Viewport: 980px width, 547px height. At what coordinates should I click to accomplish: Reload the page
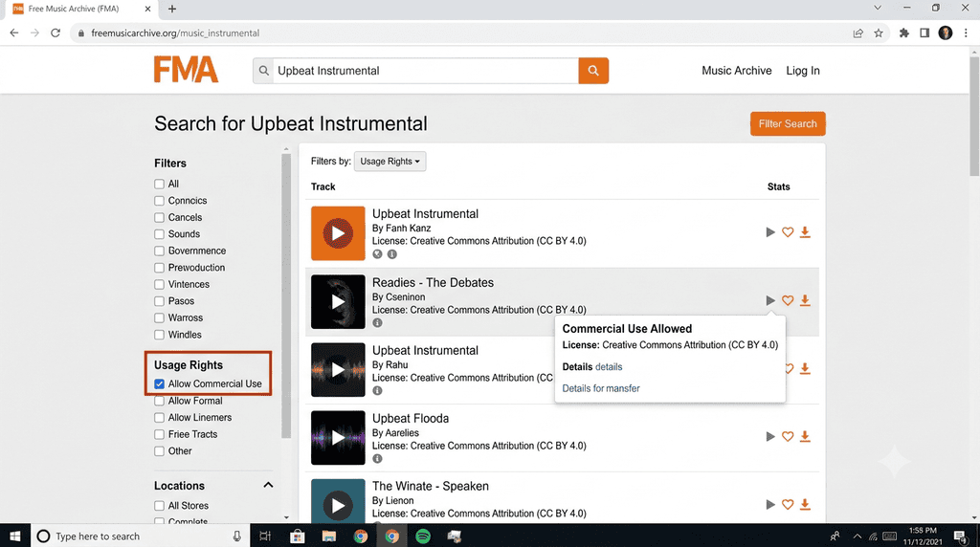click(x=56, y=33)
